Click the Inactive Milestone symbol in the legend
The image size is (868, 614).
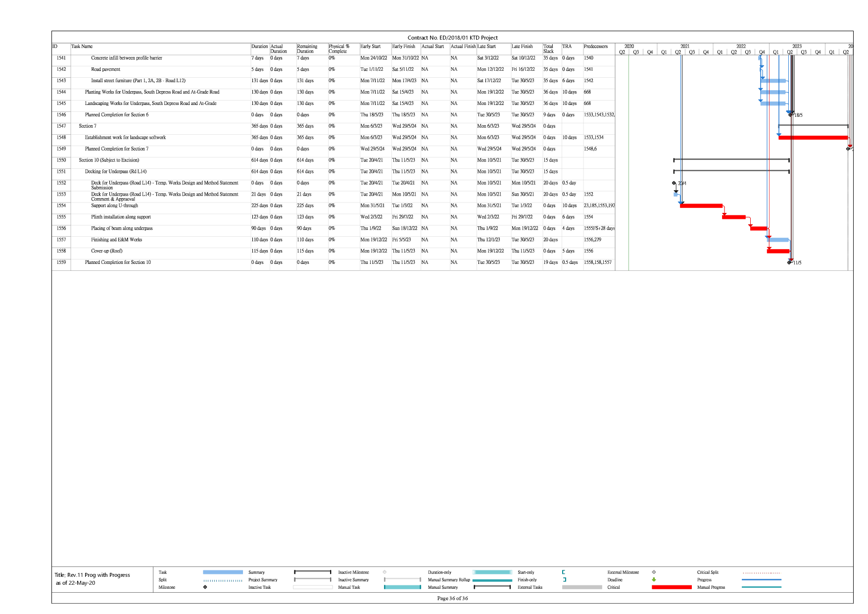(x=385, y=572)
